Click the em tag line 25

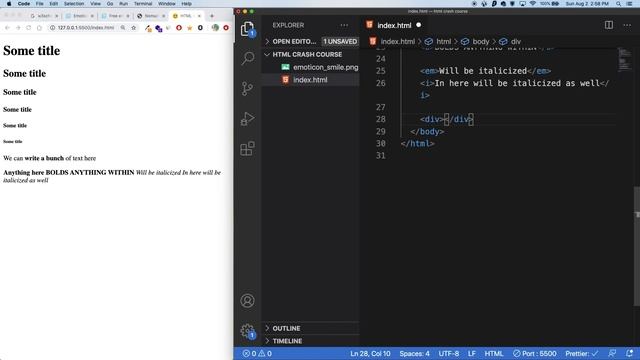pyautogui.click(x=485, y=71)
